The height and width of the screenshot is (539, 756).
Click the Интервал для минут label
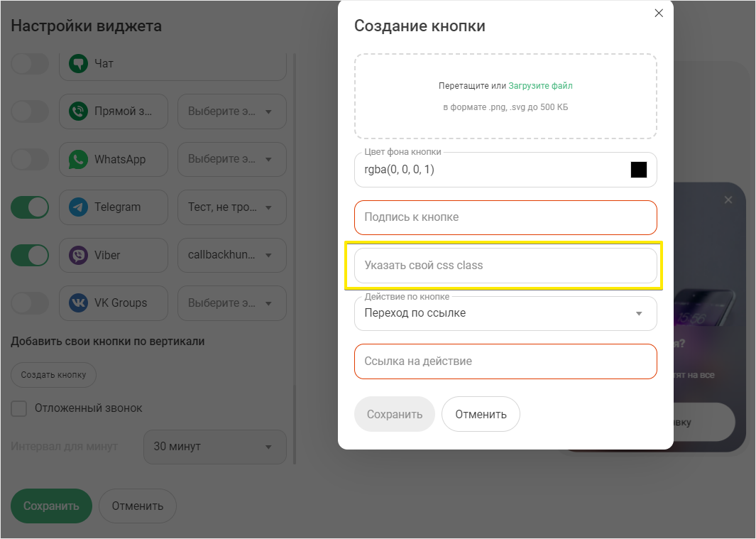pyautogui.click(x=64, y=447)
